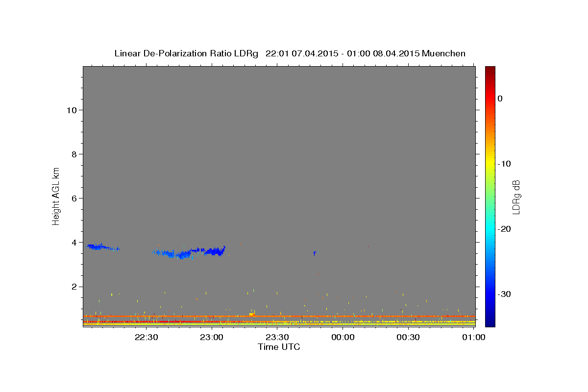Click the 00:00 time tick label
588x392 pixels.
343,337
